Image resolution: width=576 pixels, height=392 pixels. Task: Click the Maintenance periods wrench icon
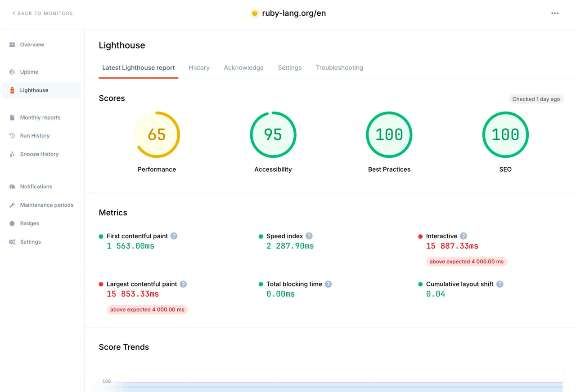[12, 205]
